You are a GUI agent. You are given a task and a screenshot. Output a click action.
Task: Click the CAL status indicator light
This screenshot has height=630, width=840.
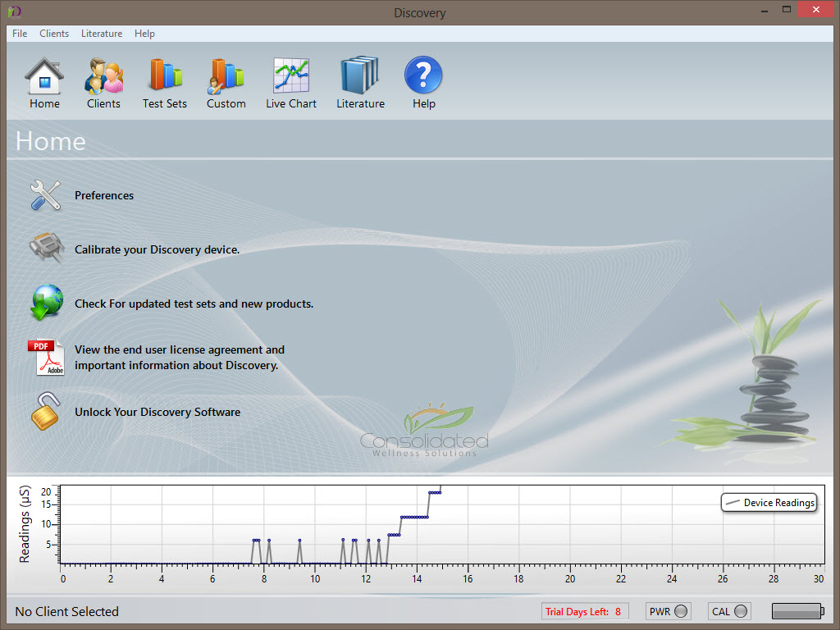pos(741,611)
